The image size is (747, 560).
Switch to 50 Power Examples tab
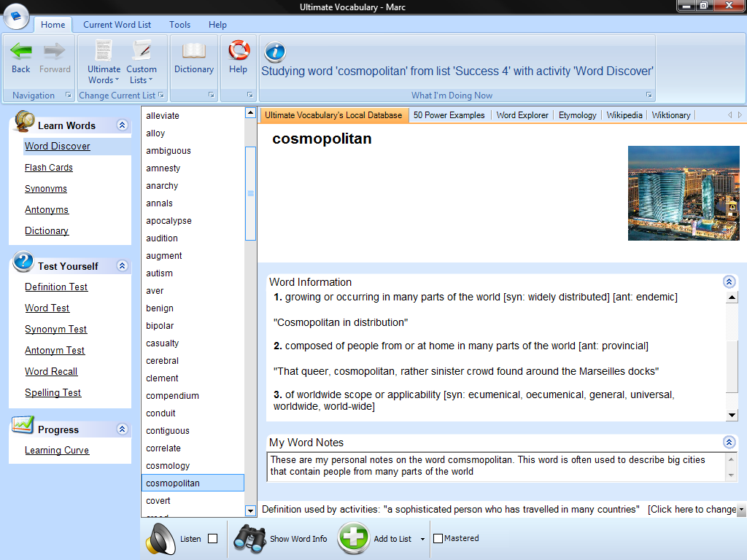449,115
